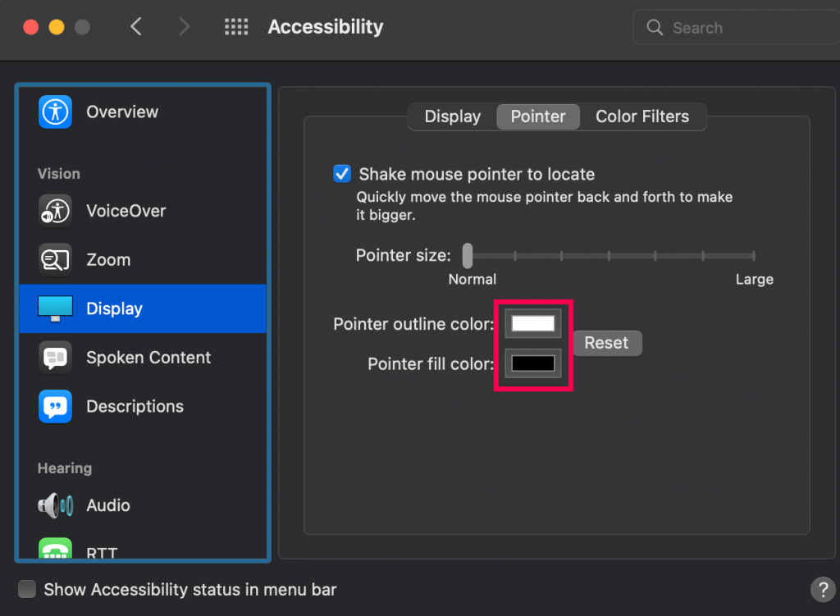Image resolution: width=840 pixels, height=616 pixels.
Task: Select the Display item in the sidebar
Action: click(115, 308)
